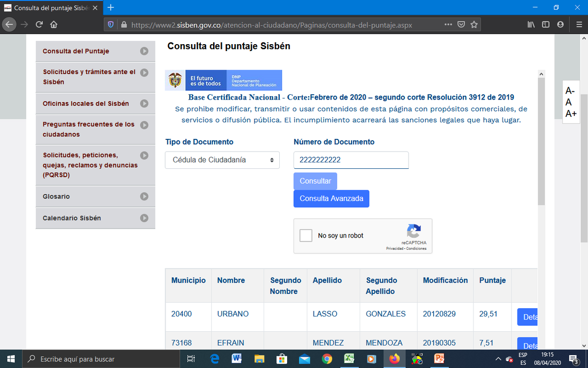Viewport: 588px width, 368px height.
Task: Open the Firefox library icon
Action: point(531,25)
